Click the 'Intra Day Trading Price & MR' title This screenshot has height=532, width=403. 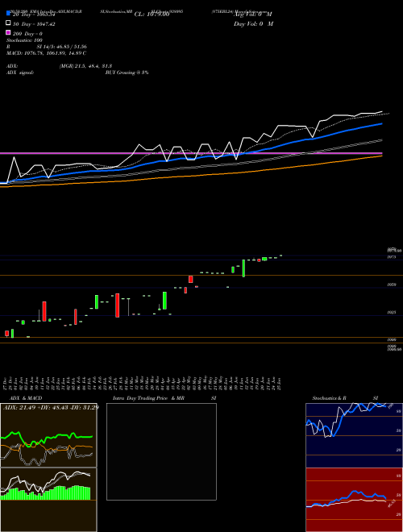[x=148, y=398]
